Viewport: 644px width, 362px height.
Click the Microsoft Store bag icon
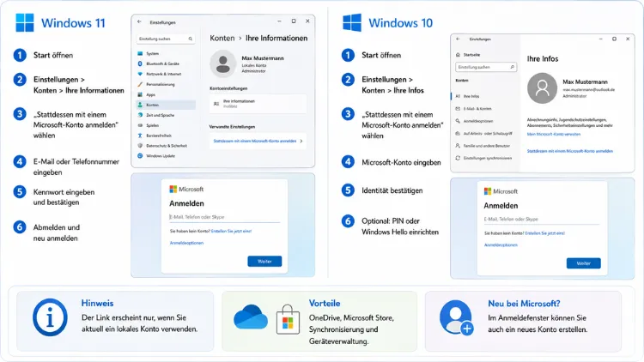point(288,320)
